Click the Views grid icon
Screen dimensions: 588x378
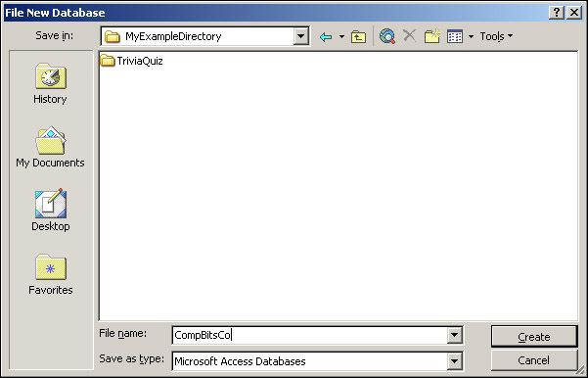click(455, 36)
